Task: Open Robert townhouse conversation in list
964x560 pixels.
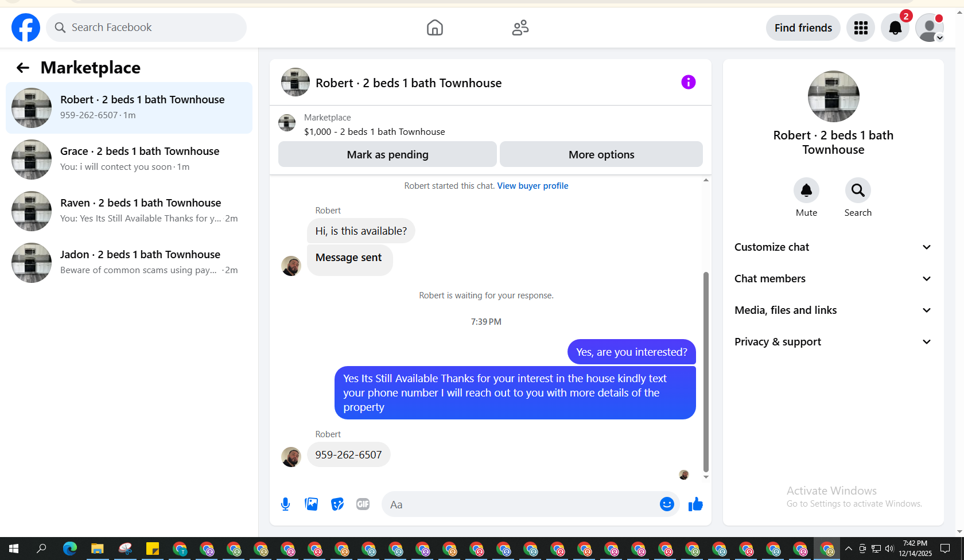Action: [129, 108]
